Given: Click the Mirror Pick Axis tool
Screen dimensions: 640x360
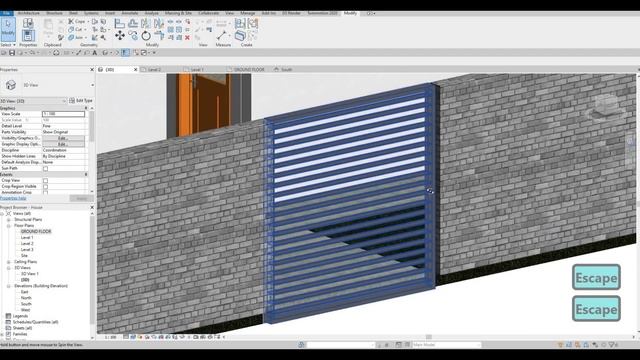Looking at the screenshot, I should click(146, 23).
